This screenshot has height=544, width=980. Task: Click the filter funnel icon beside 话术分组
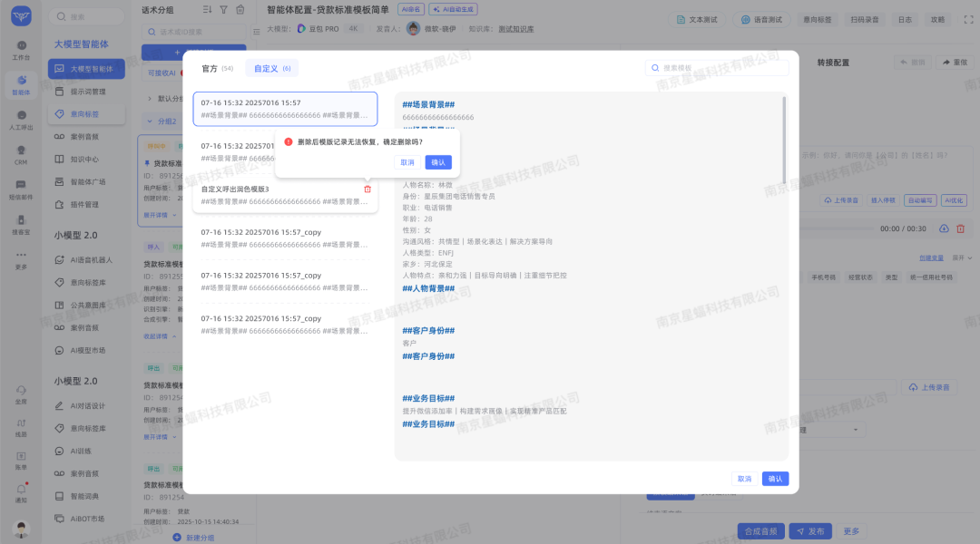coord(223,9)
